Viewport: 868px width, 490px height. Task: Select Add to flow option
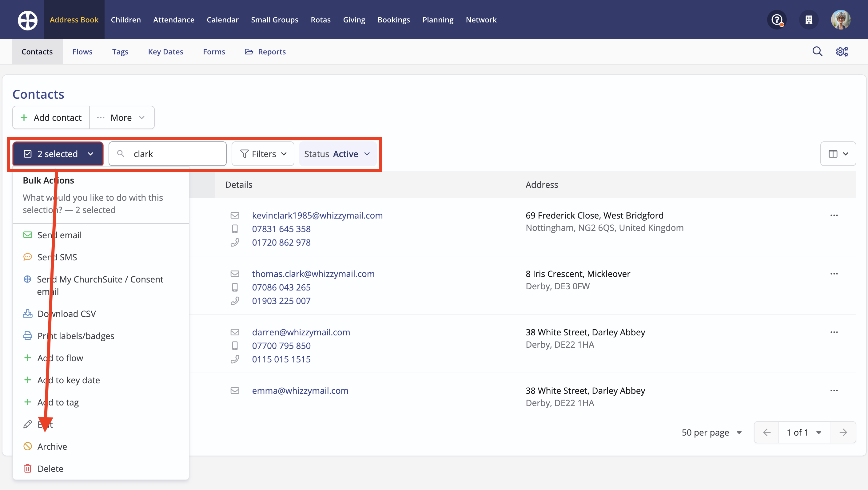[101, 358]
